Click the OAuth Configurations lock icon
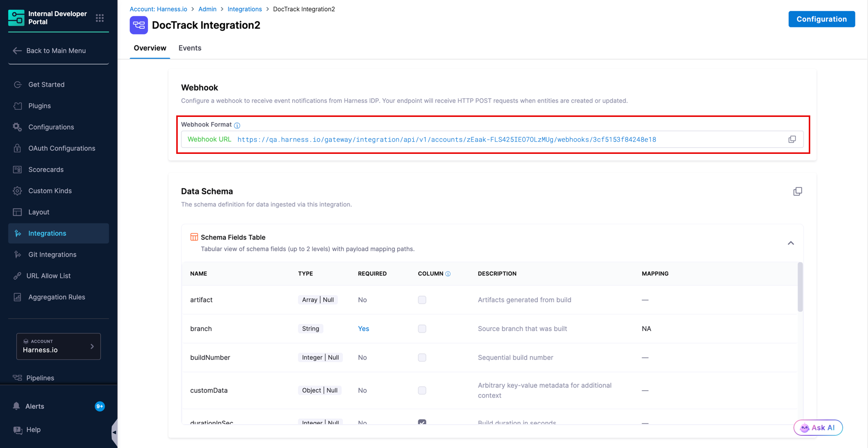The image size is (868, 448). pyautogui.click(x=18, y=148)
